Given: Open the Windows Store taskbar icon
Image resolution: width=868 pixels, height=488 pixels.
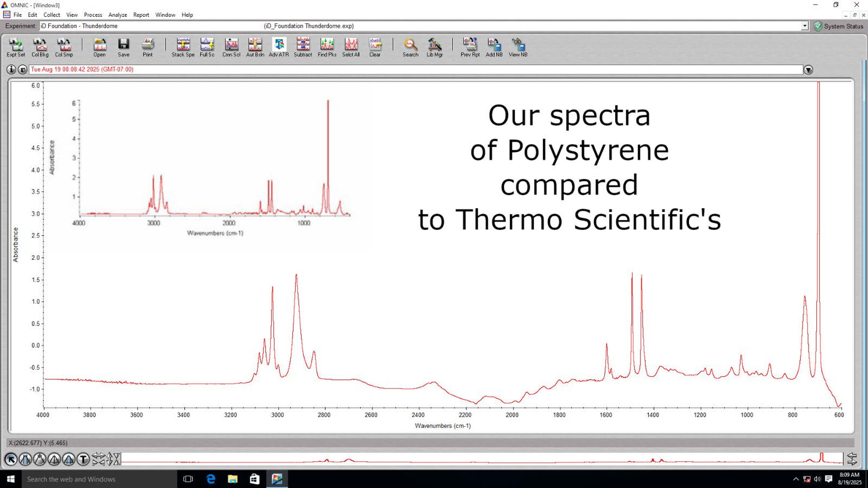Looking at the screenshot, I should [x=255, y=479].
